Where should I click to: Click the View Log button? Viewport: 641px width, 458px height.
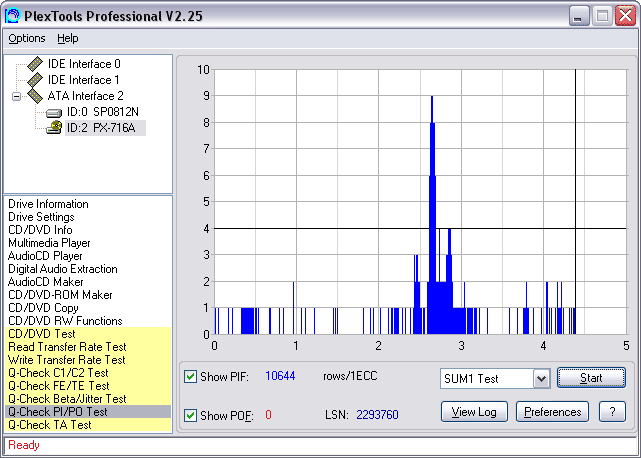(474, 411)
